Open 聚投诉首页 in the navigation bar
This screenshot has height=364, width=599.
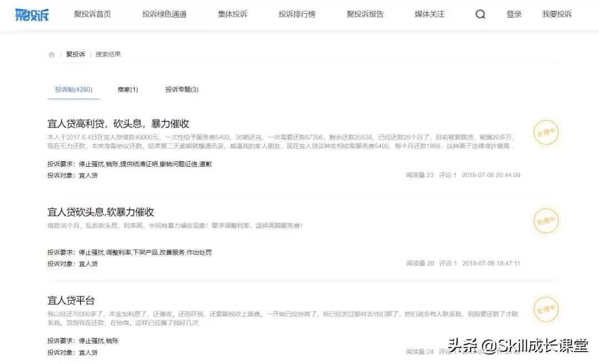pyautogui.click(x=92, y=14)
